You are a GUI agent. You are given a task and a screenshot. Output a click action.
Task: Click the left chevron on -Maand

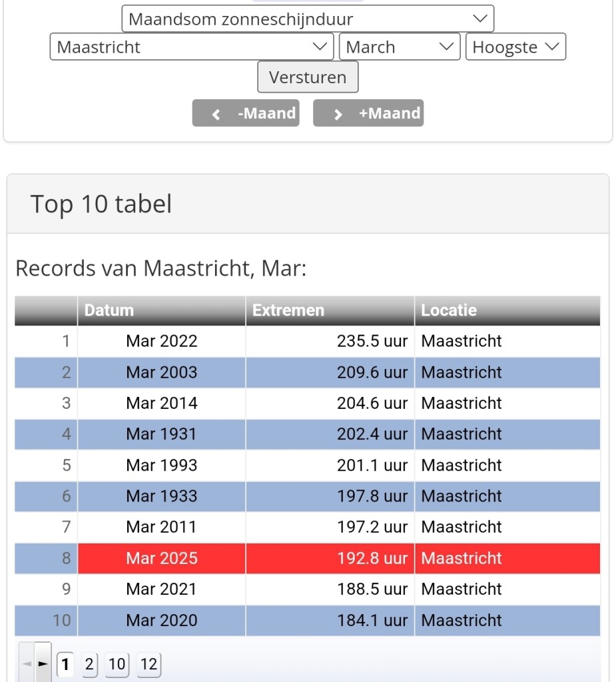point(216,114)
